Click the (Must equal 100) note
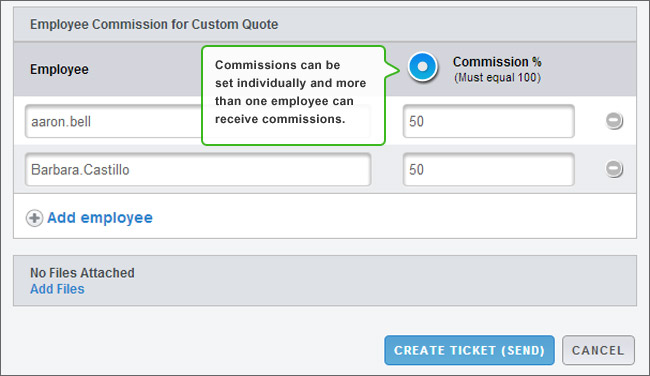 pos(497,78)
